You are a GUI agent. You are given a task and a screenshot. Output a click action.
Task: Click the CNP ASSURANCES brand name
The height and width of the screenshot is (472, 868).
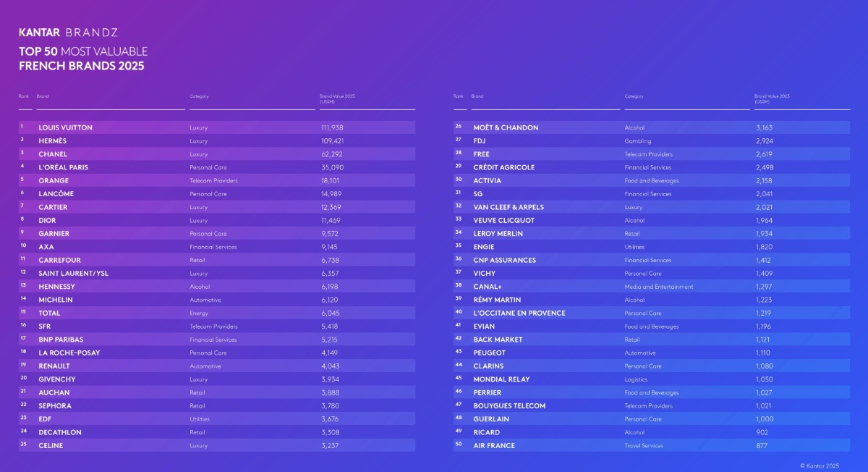505,260
